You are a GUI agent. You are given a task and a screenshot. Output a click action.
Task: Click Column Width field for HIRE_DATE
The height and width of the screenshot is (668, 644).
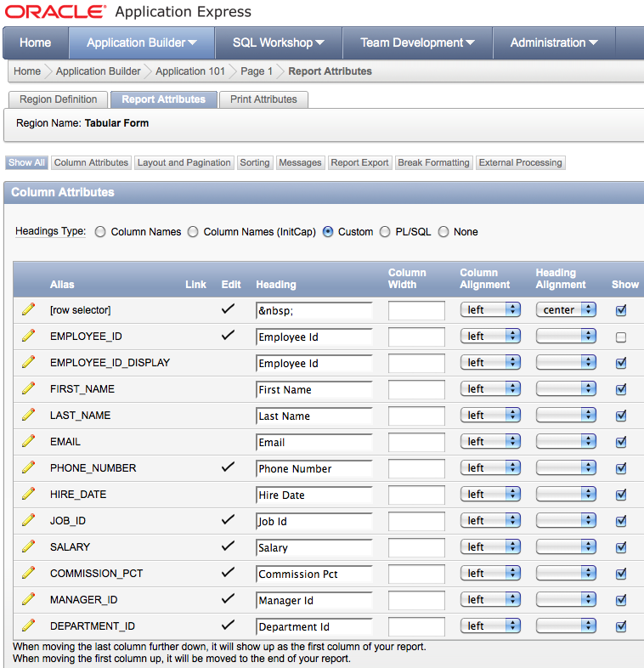click(x=416, y=495)
